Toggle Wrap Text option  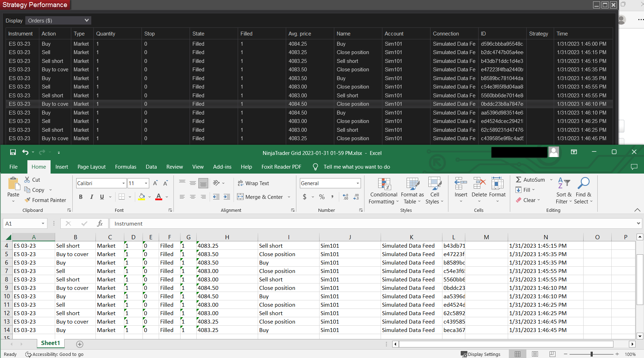pos(253,183)
